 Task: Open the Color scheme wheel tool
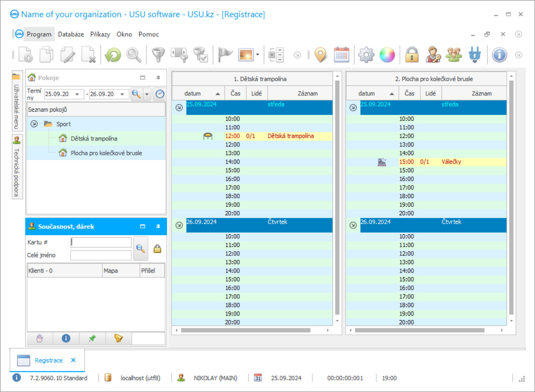[x=387, y=55]
